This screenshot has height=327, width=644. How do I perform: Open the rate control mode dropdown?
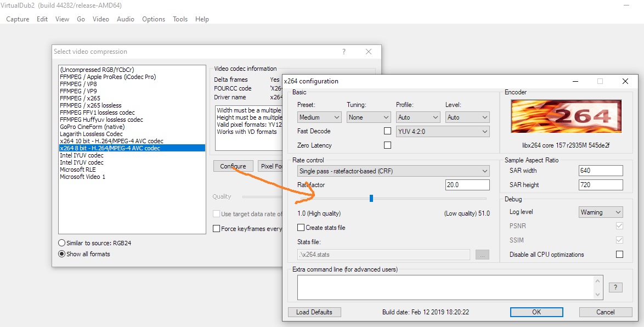point(393,171)
